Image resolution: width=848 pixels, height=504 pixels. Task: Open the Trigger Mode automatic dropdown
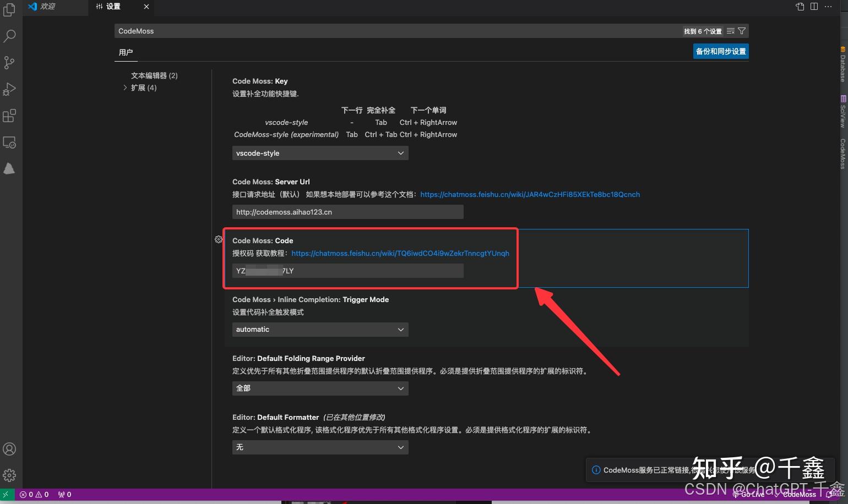click(x=319, y=329)
